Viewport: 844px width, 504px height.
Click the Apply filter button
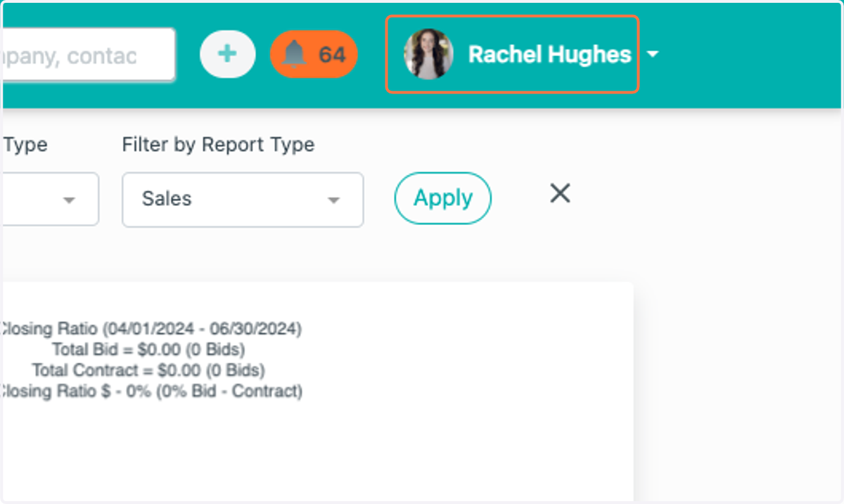coord(443,198)
